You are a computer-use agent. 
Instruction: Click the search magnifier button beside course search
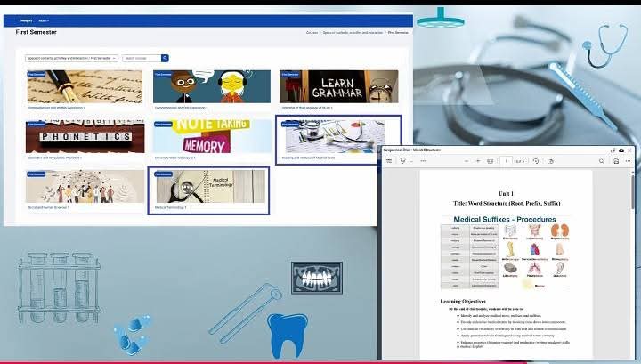tap(165, 58)
